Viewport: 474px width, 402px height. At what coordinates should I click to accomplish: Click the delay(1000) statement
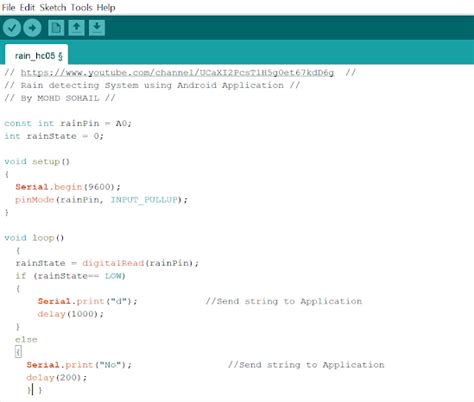pyautogui.click(x=70, y=314)
